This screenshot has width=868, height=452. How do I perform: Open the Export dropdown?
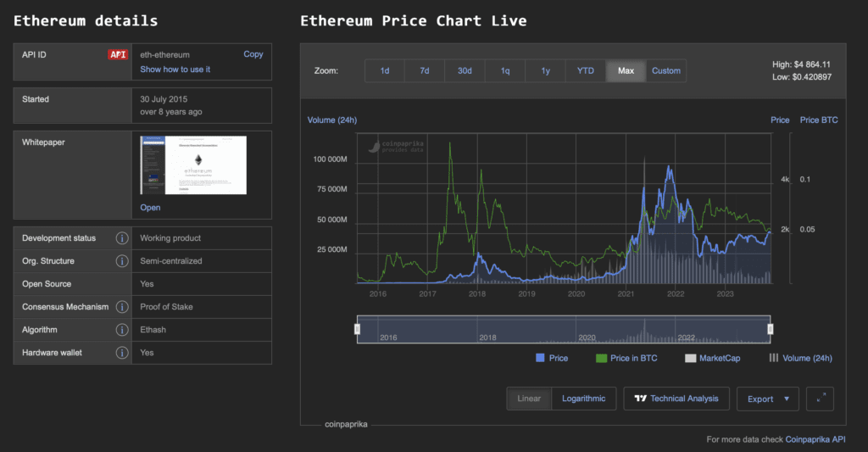(768, 399)
